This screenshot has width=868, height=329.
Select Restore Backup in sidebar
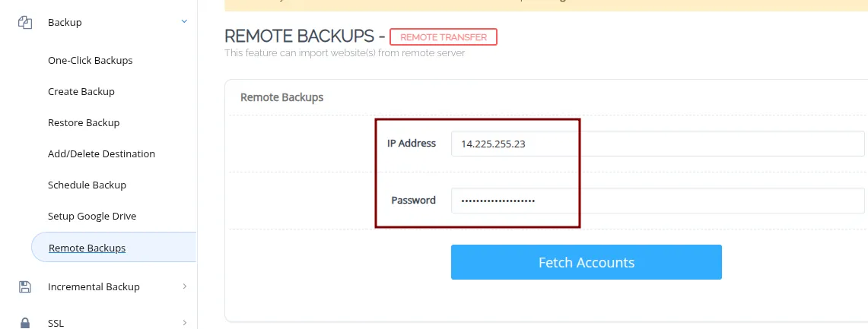tap(84, 123)
